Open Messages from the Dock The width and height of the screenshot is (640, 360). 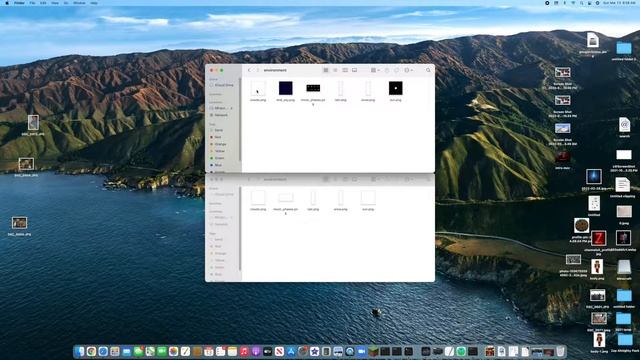[138, 351]
